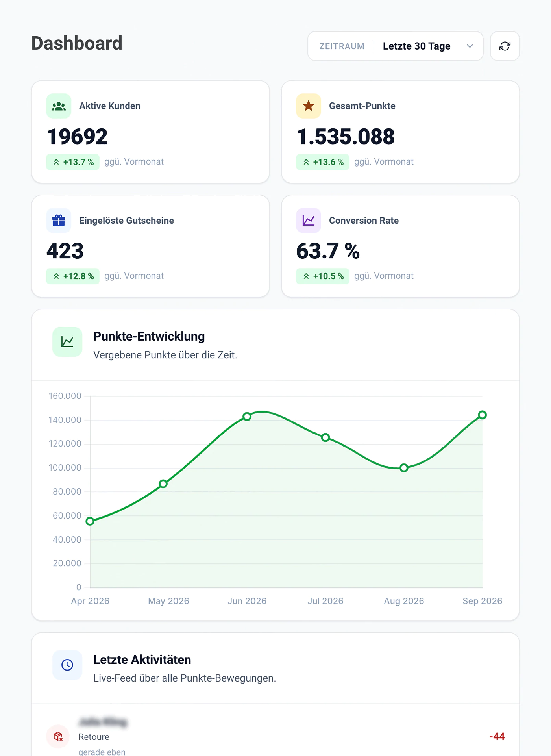551x756 pixels.
Task: Click the +13.6 % trend badge
Action: [x=323, y=162]
